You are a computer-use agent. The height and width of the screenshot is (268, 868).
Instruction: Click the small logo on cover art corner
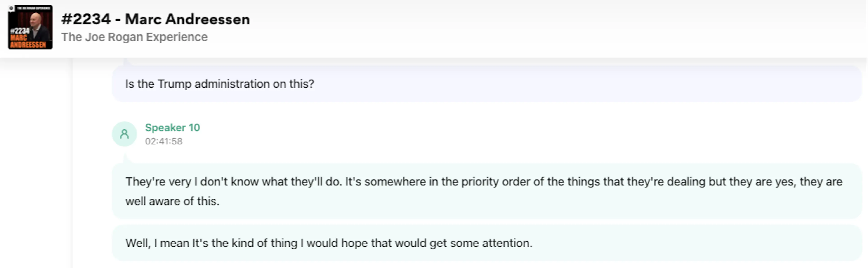coord(12,8)
